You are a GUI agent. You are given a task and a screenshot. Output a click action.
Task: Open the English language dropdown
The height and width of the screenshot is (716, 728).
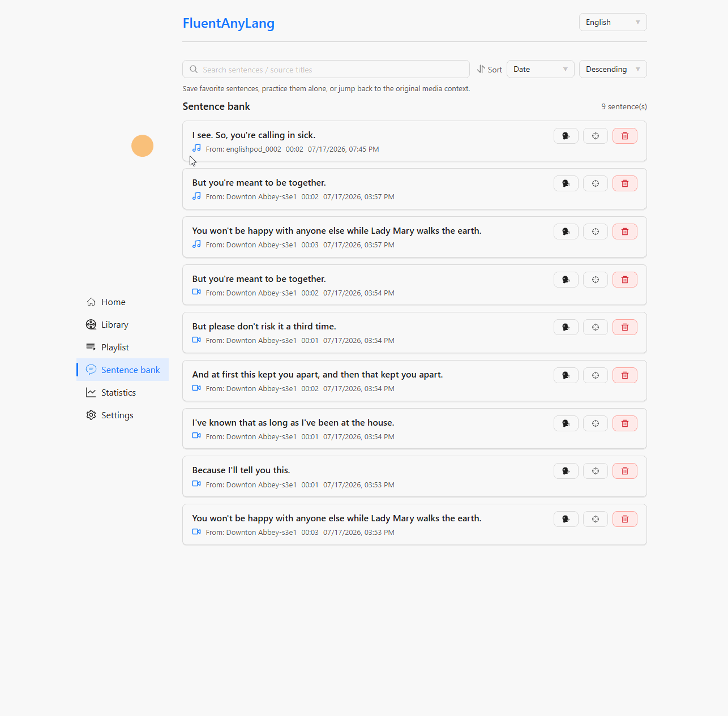[x=613, y=22]
